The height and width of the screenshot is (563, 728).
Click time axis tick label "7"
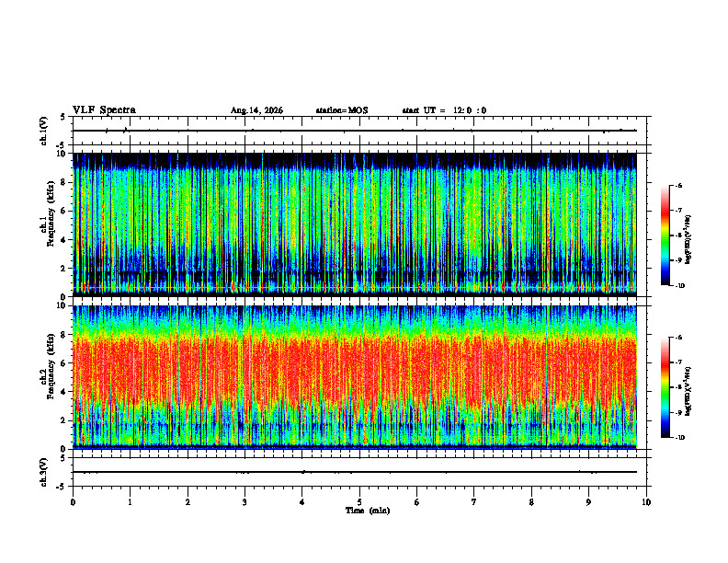coord(474,501)
